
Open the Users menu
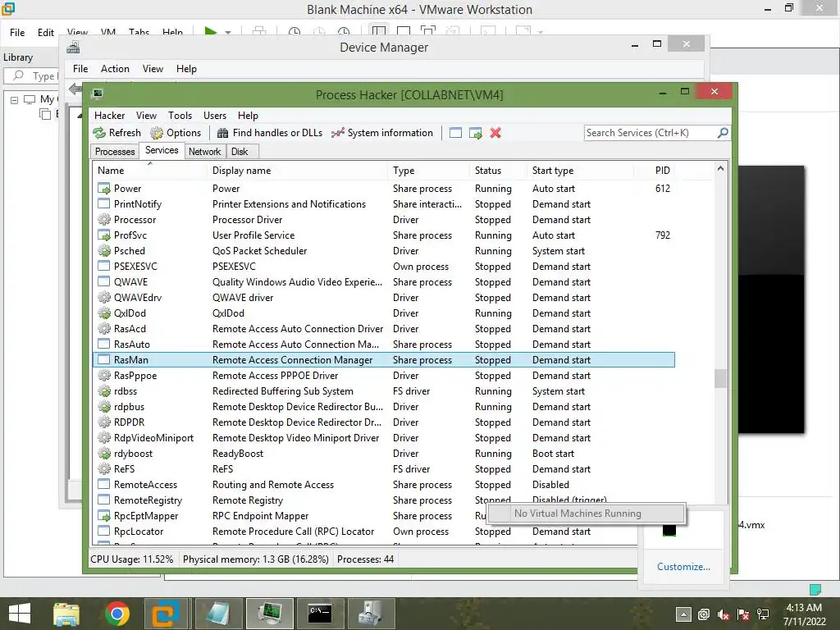[x=215, y=116]
